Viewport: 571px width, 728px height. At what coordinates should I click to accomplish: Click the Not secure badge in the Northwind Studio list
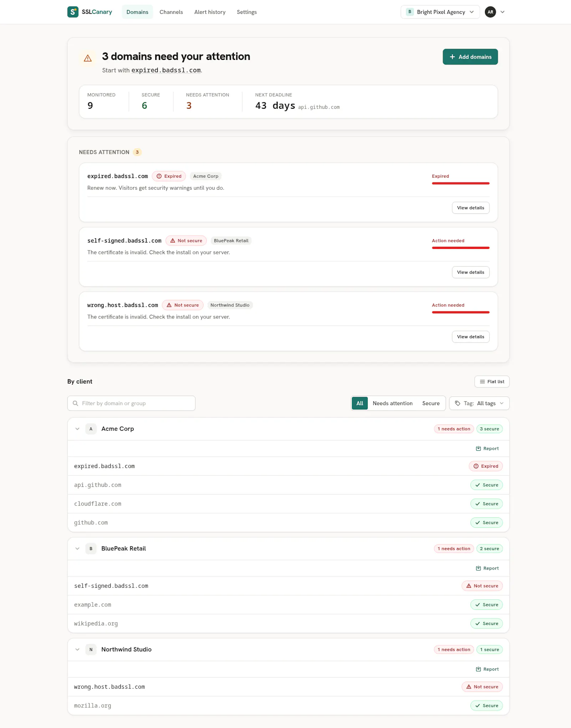(x=482, y=687)
